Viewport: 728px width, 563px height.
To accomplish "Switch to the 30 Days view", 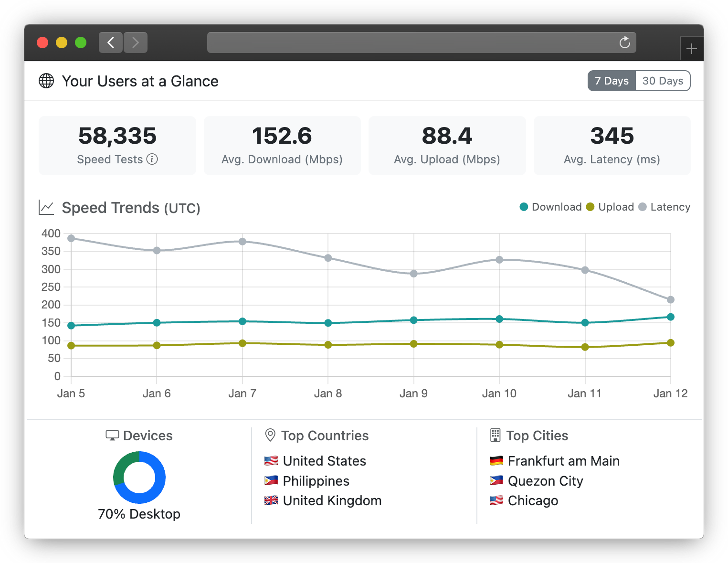I will pos(663,81).
